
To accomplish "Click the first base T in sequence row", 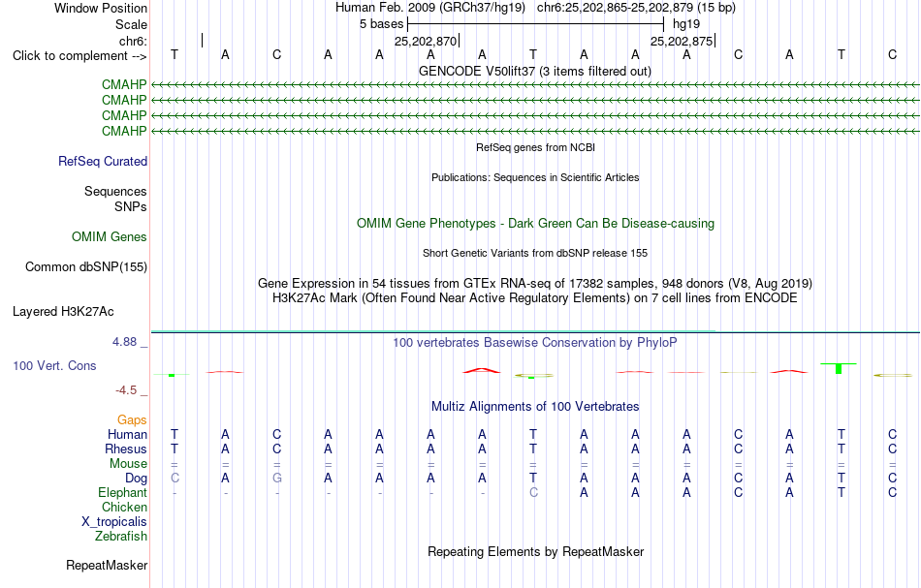I will [175, 55].
